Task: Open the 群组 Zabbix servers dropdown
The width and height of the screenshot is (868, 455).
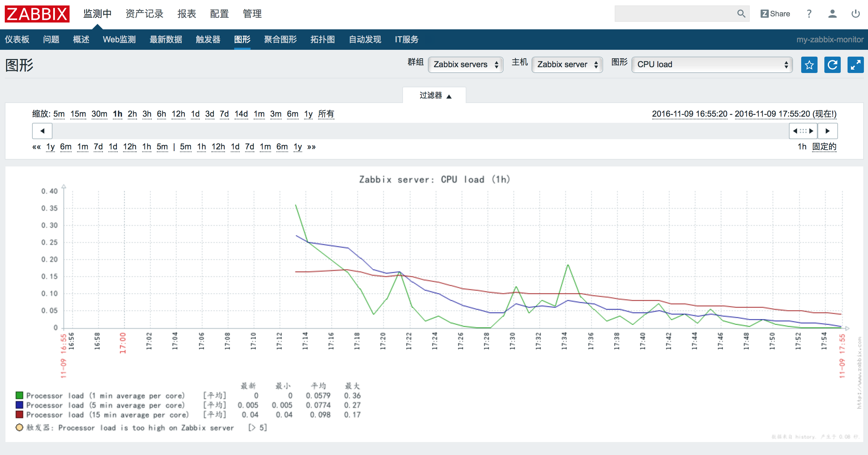Action: click(465, 64)
